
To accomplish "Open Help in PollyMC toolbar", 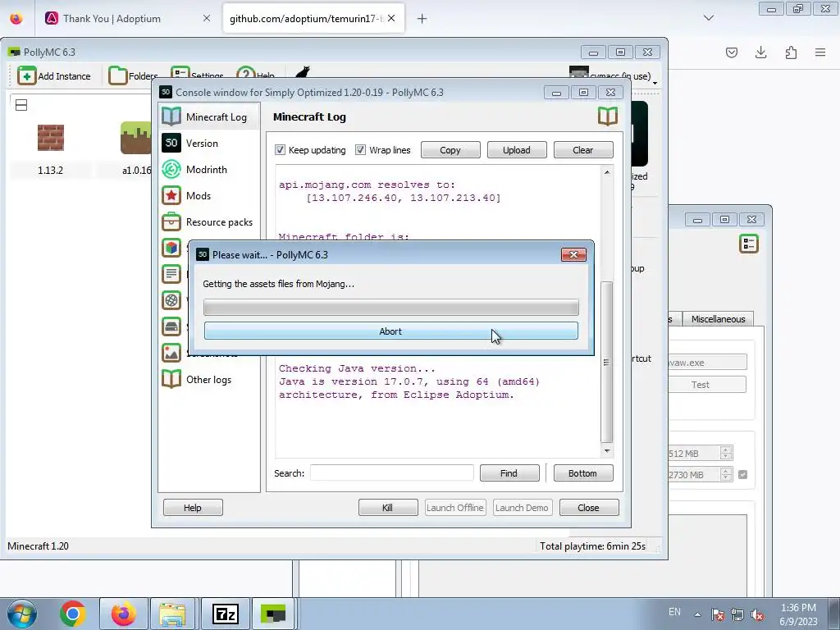I will point(256,75).
